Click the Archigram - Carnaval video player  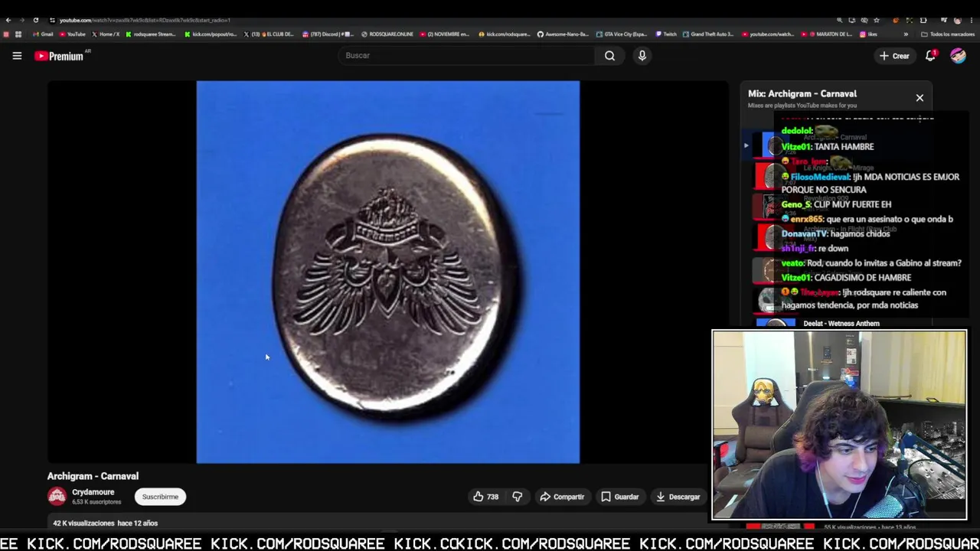pos(388,272)
